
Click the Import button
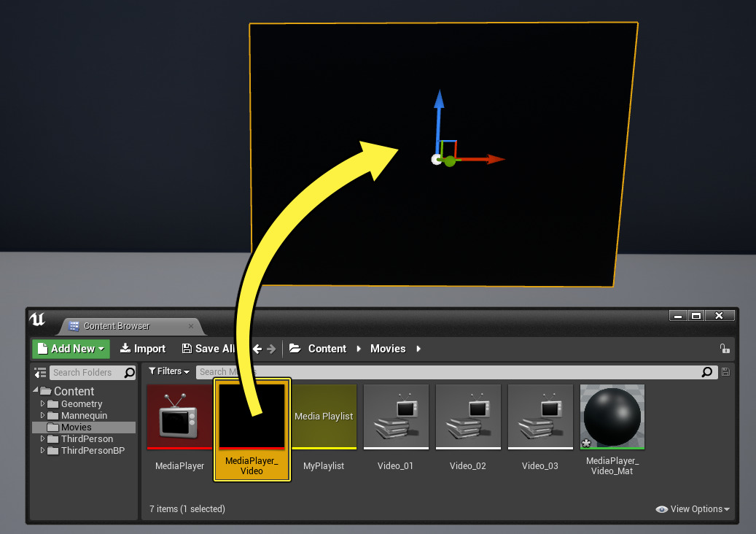(x=143, y=349)
